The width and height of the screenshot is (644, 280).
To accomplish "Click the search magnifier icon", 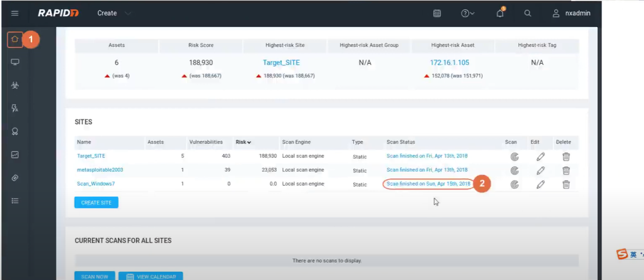I will [x=528, y=13].
